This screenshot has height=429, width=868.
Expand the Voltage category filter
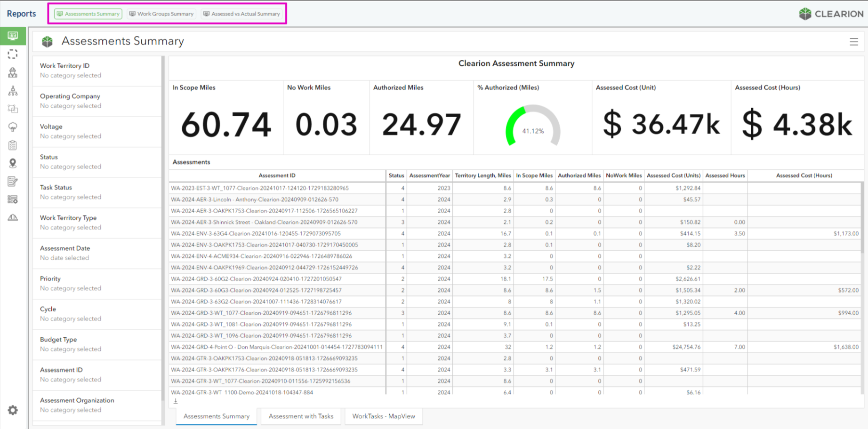coord(96,131)
